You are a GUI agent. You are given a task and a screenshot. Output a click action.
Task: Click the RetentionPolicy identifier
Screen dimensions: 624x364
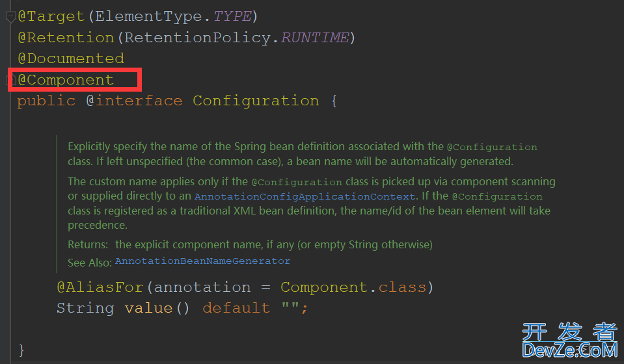pos(197,37)
